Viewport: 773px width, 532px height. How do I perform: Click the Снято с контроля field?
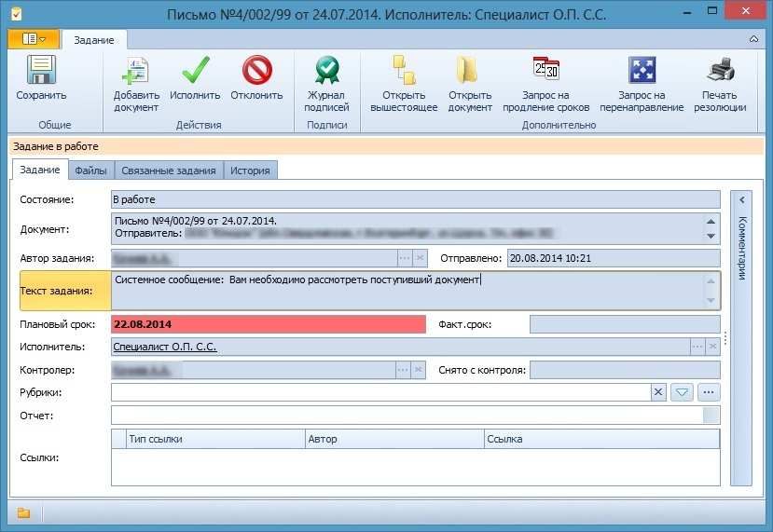tap(625, 370)
